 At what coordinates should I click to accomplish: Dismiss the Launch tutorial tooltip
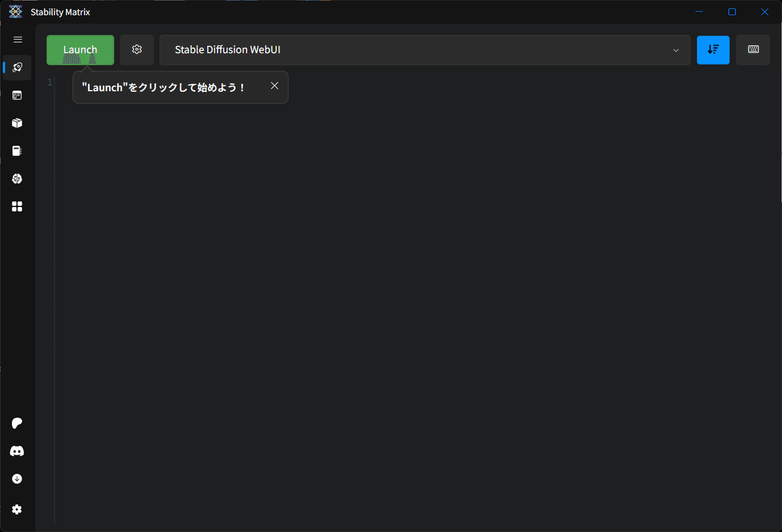274,85
